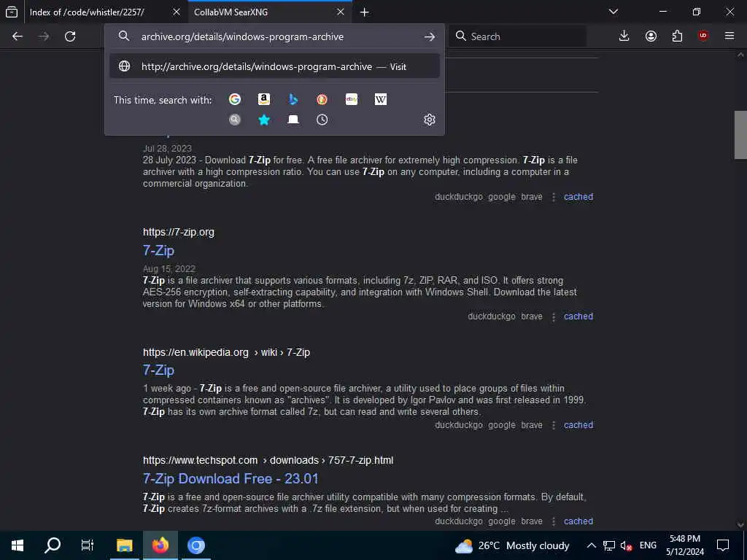
Task: Open the Wikipedia 7-Zip result link
Action: (x=158, y=370)
